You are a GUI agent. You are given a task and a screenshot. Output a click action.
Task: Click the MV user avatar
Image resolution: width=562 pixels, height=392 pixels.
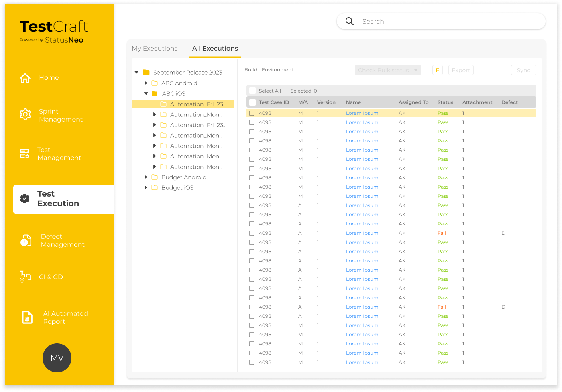click(x=57, y=358)
